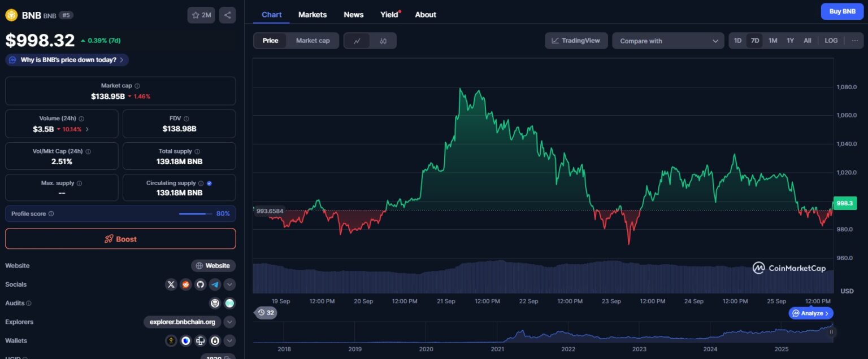The width and height of the screenshot is (868, 359).
Task: Expand the Wallets list chevron
Action: point(229,340)
